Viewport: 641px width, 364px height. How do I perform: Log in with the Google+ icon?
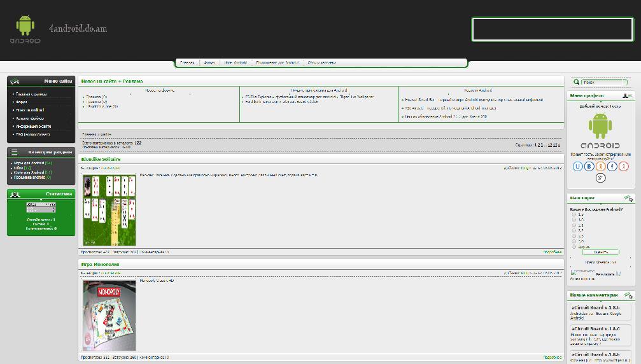pos(600,178)
